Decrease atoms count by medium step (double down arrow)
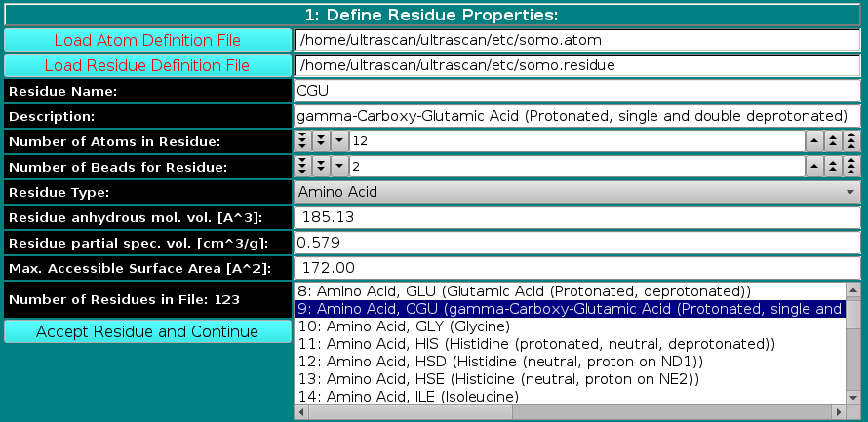 coord(321,141)
